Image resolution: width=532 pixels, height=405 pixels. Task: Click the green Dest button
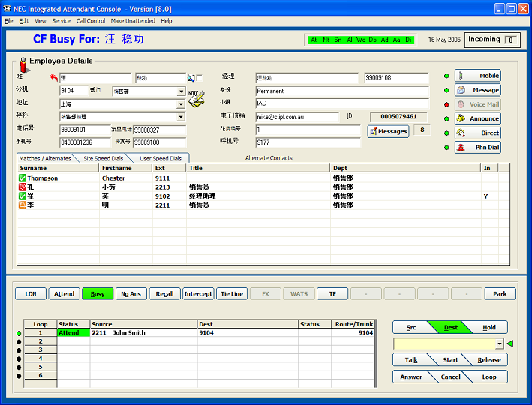tap(450, 327)
